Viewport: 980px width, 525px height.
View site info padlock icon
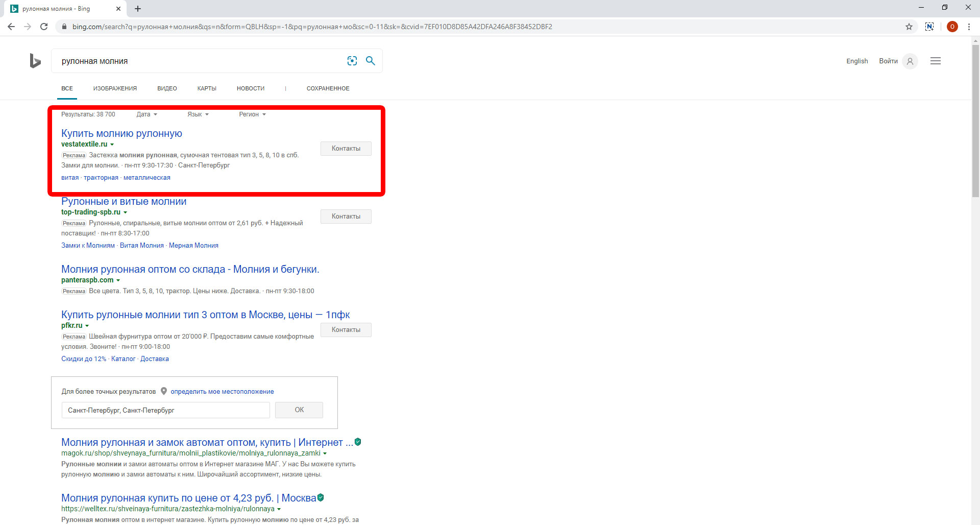(64, 27)
